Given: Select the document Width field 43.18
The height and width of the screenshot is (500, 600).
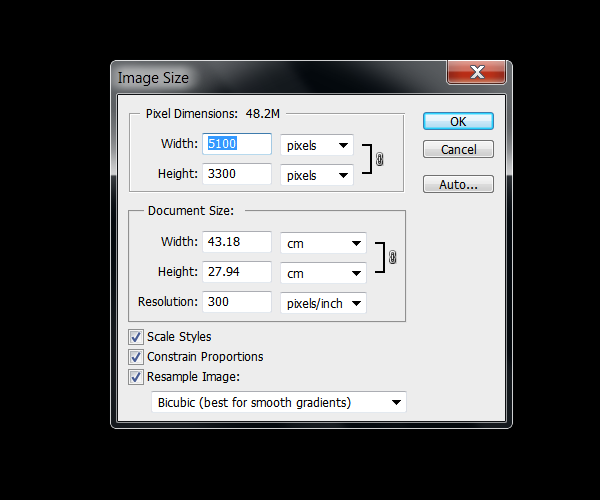Looking at the screenshot, I should pos(238,243).
